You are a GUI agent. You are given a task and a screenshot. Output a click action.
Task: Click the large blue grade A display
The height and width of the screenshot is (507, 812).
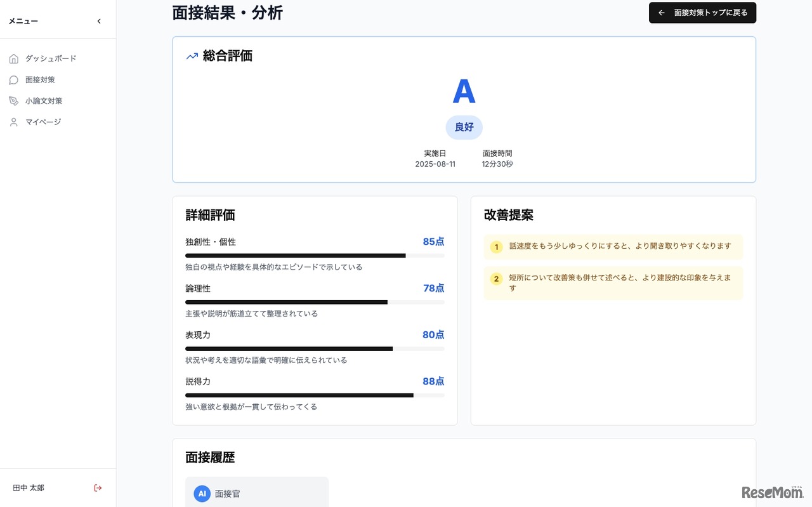click(464, 91)
